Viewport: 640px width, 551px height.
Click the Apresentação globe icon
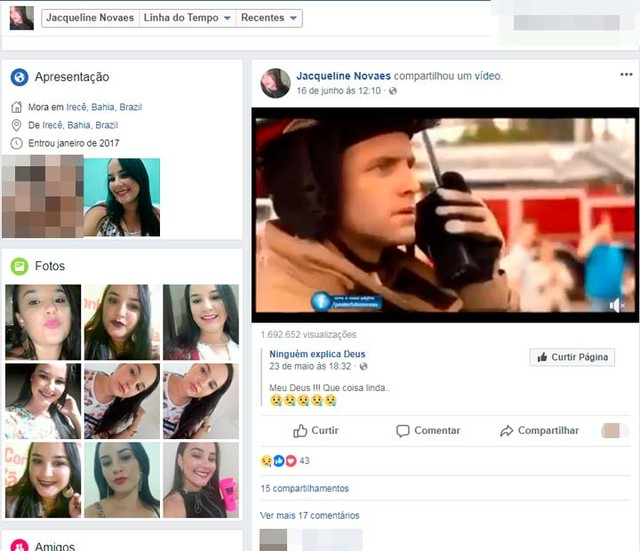point(19,77)
